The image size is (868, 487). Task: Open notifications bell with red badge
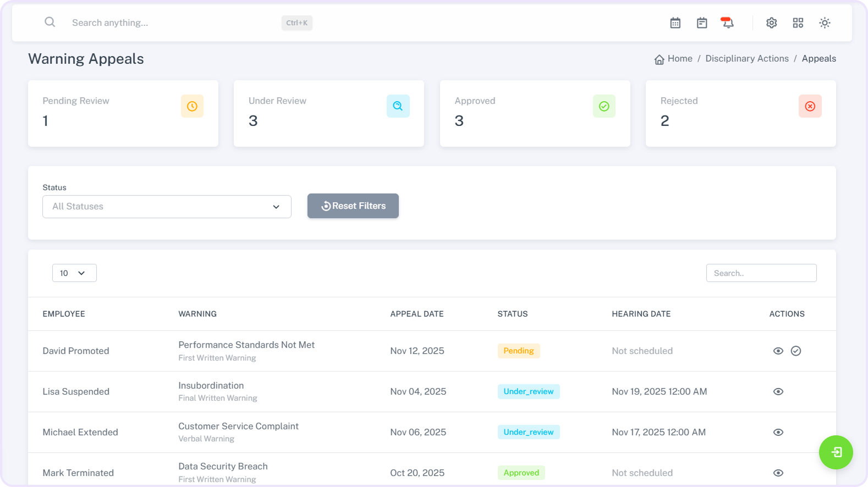click(x=727, y=23)
